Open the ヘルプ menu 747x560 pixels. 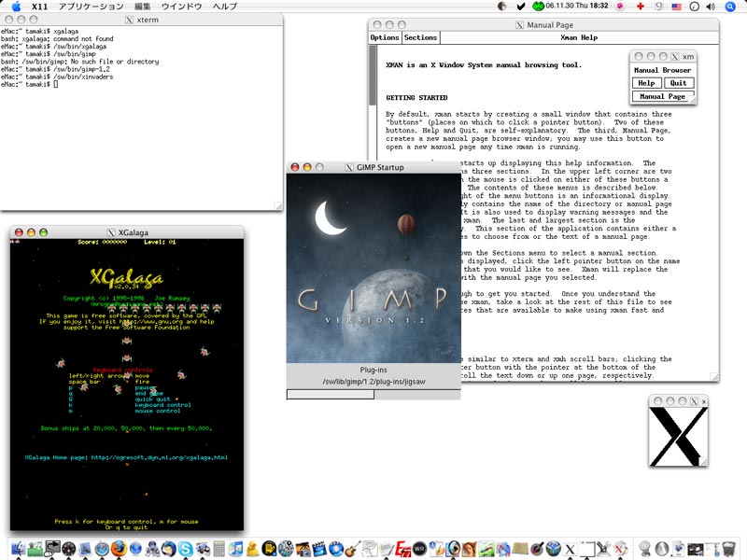(x=224, y=7)
